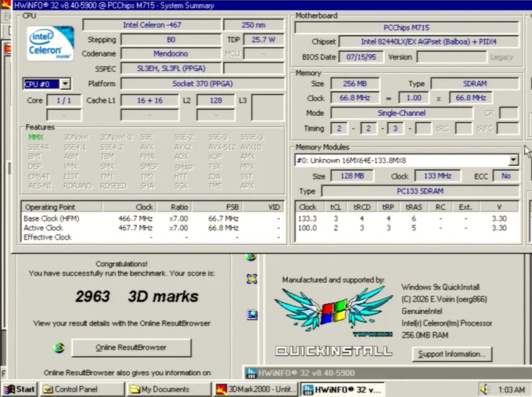Select the HWiNFO 32 taskbar button
This screenshot has height=397, width=532.
(343, 389)
